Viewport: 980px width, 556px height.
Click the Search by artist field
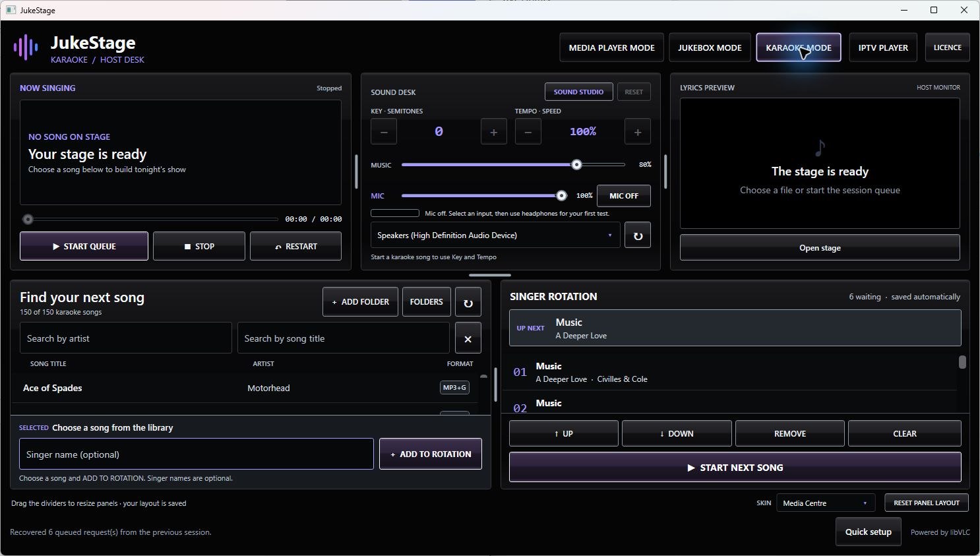click(126, 338)
